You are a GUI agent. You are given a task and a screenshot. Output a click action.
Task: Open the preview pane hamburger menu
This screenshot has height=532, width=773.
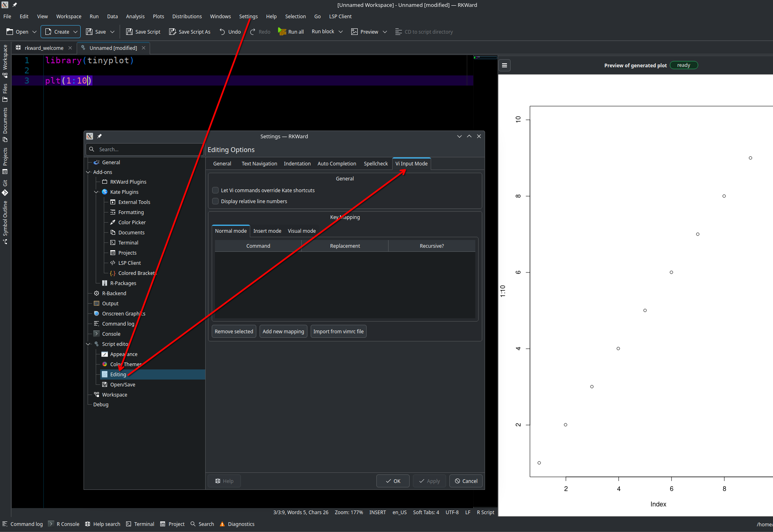(x=505, y=65)
